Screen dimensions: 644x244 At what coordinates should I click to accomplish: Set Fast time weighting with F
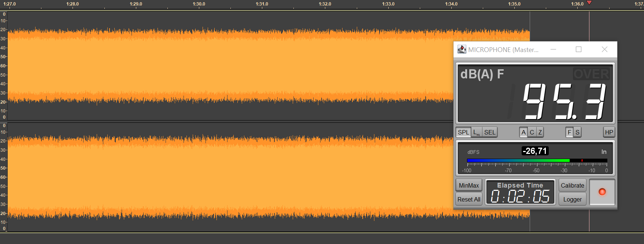pyautogui.click(x=569, y=132)
